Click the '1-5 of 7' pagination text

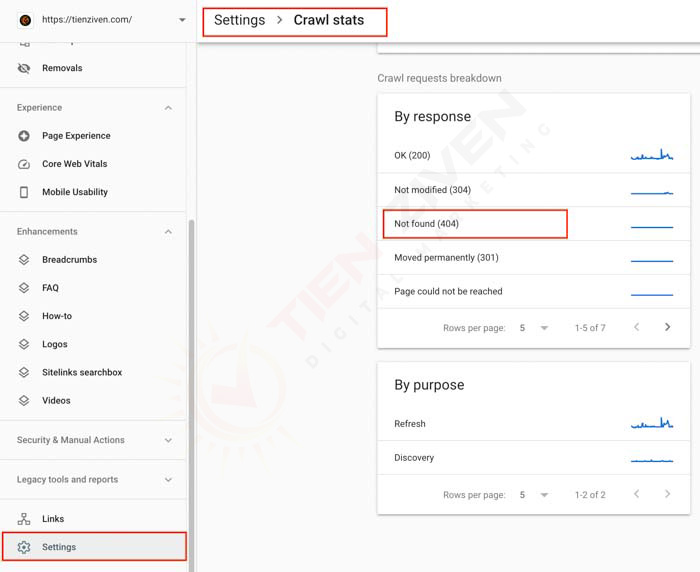(x=590, y=328)
